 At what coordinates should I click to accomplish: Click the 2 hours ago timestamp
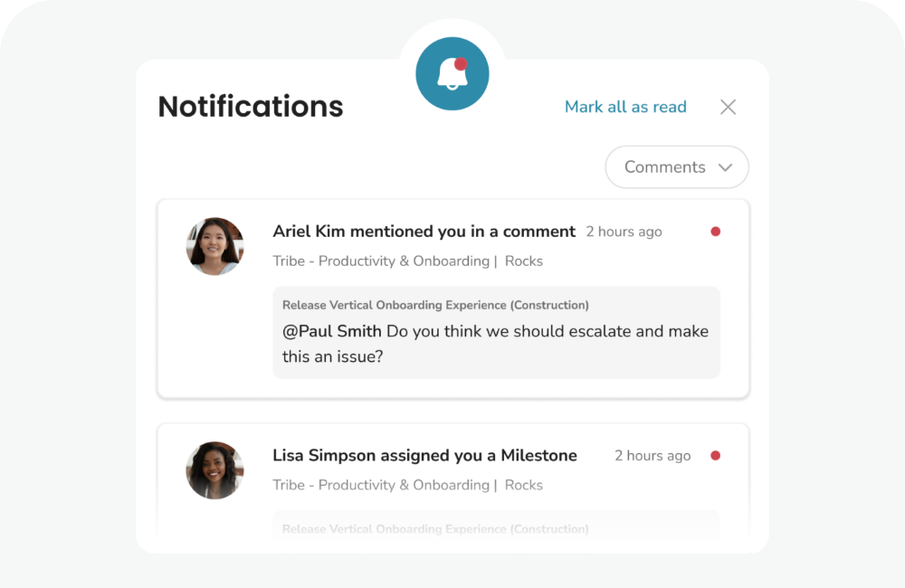(x=624, y=232)
